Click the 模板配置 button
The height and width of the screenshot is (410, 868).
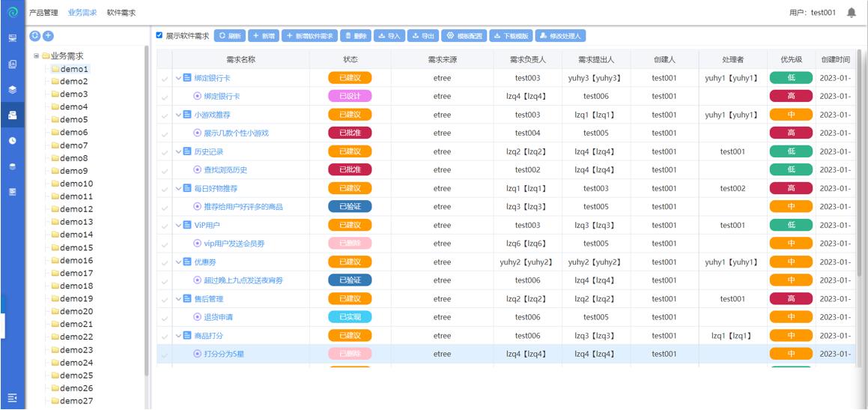click(464, 36)
